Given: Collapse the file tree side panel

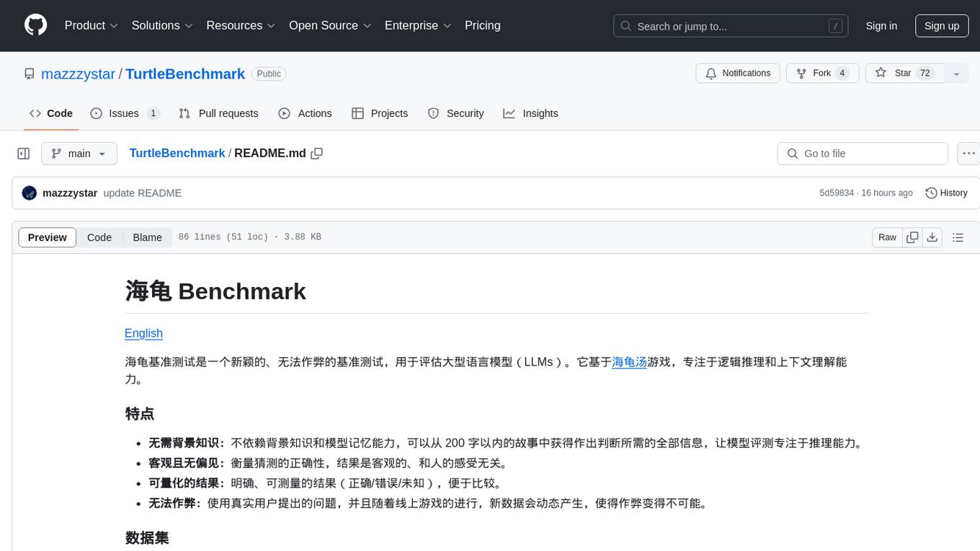Looking at the screenshot, I should (24, 154).
